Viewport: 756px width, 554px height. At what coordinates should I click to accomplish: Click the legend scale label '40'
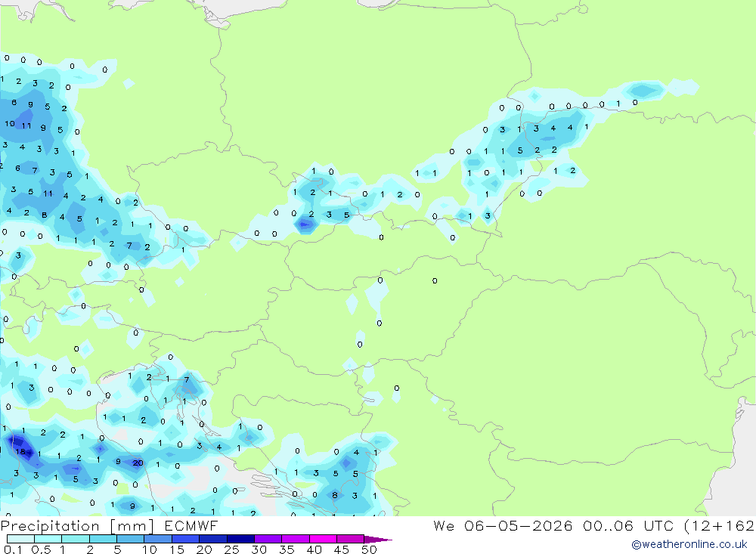pyautogui.click(x=314, y=549)
